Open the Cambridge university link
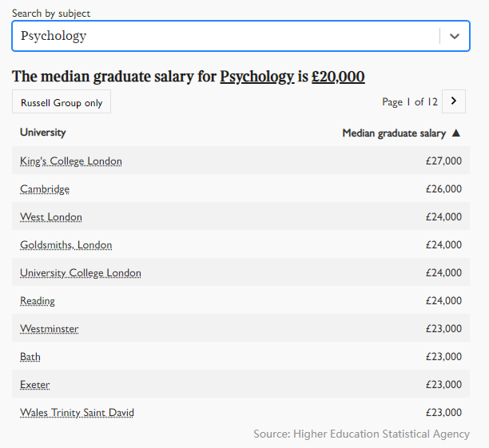Screen dimensions: 489x448 click(x=45, y=189)
